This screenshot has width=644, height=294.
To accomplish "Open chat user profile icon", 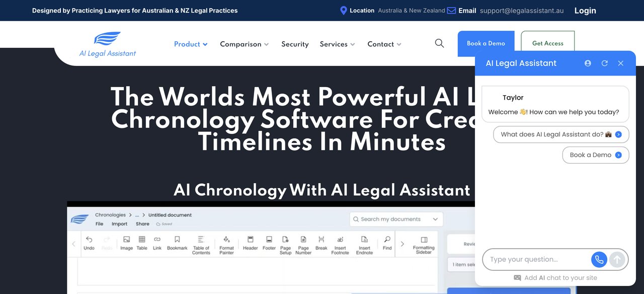I will point(588,63).
